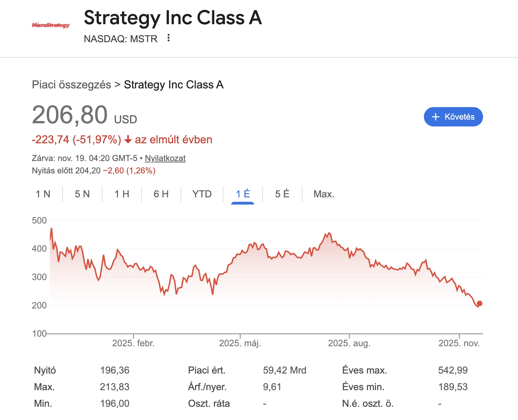The image size is (518, 420).
Task: Click the 2025. máj. axis label
Action: coord(240,343)
